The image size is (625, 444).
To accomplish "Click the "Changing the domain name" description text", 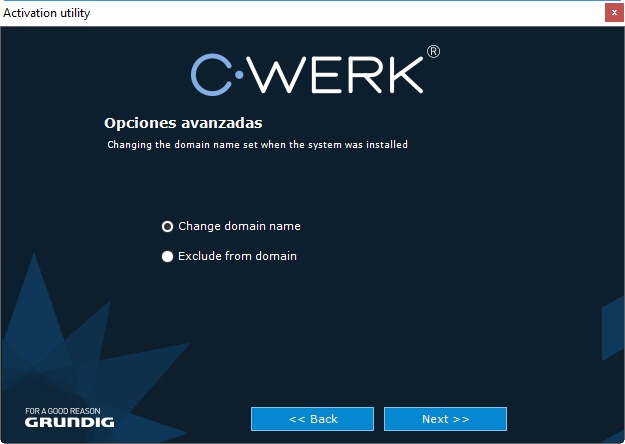I will 257,145.
